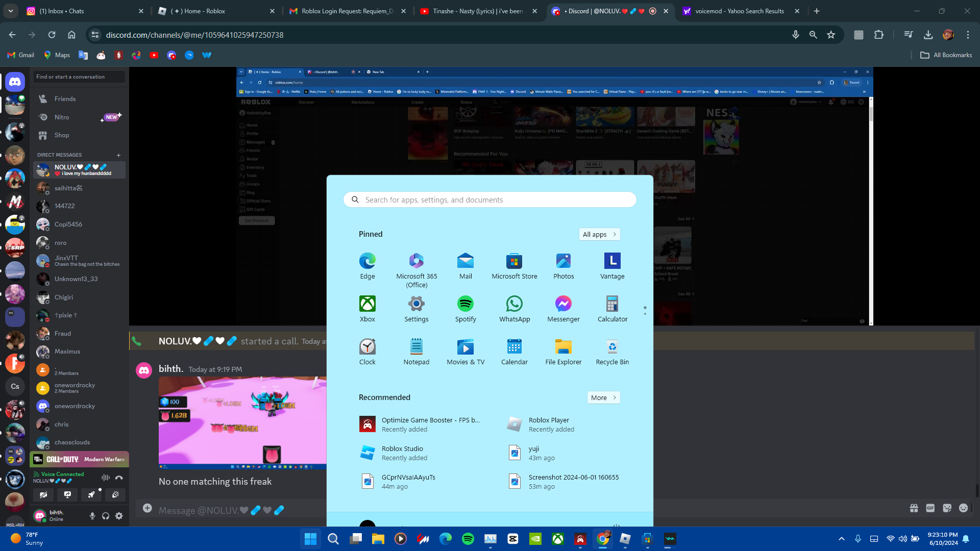Image resolution: width=980 pixels, height=551 pixels.
Task: Expand More recommended items
Action: point(603,397)
